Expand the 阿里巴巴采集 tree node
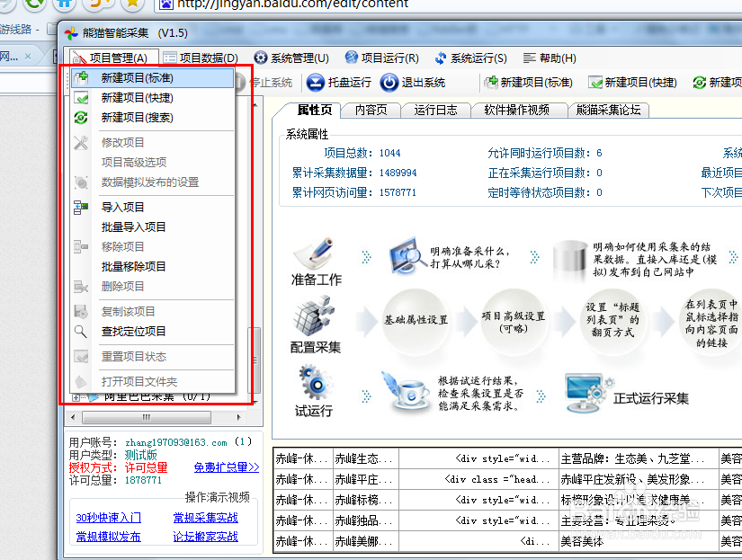 (x=76, y=398)
